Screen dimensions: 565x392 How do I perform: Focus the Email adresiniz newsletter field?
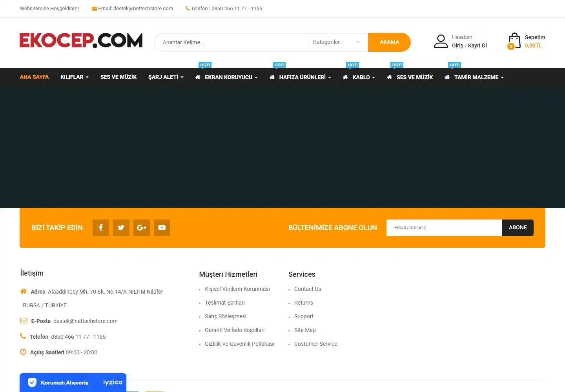pyautogui.click(x=444, y=228)
